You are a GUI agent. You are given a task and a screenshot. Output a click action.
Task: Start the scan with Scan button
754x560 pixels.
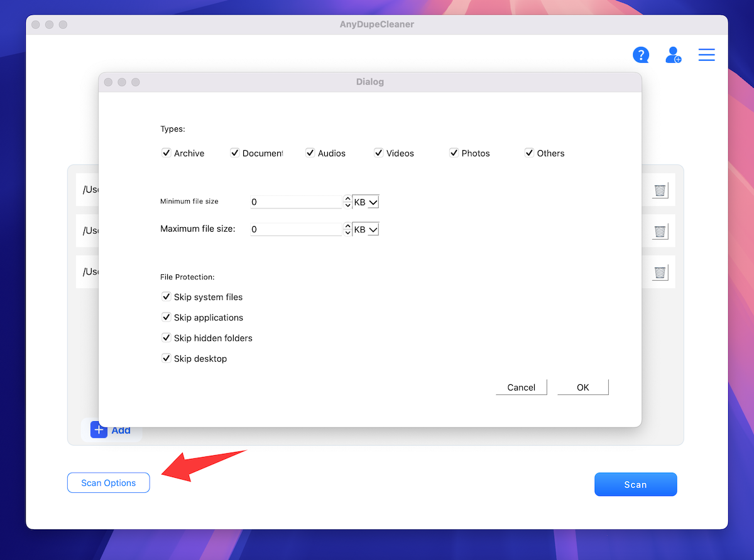pos(635,485)
